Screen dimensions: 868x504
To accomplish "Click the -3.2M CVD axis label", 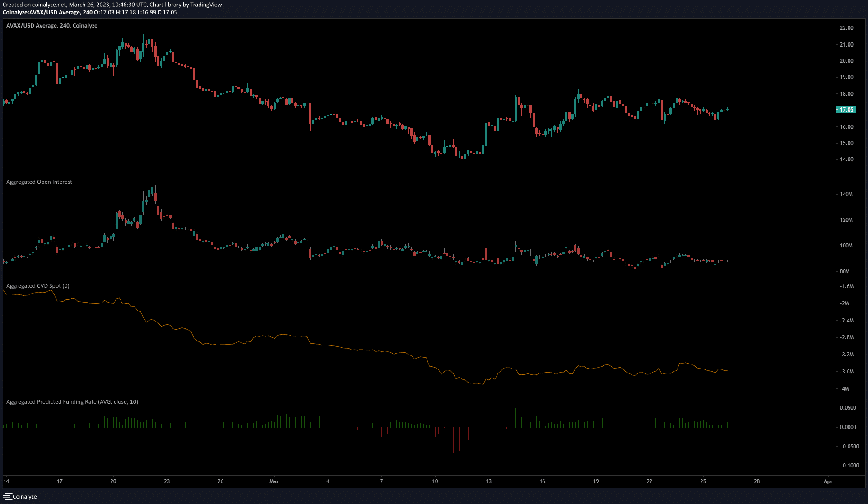I will [x=847, y=355].
